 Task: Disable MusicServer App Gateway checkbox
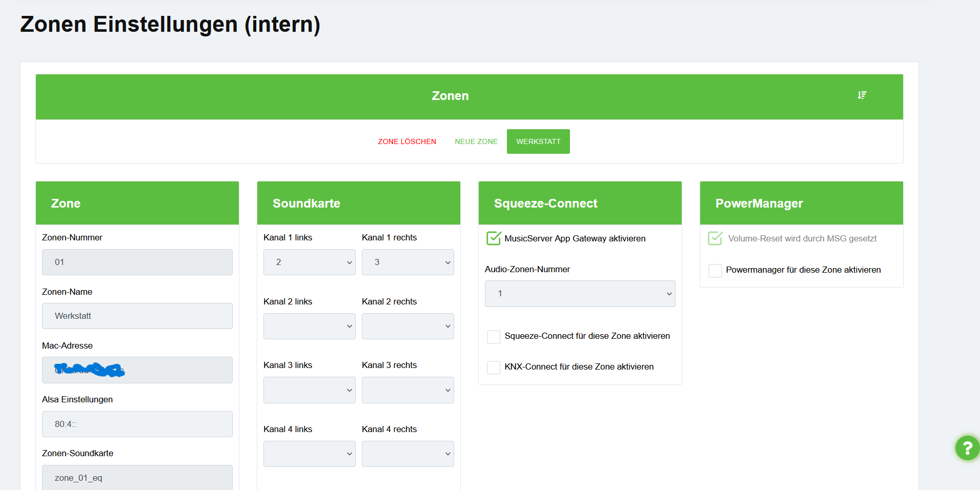(x=494, y=238)
